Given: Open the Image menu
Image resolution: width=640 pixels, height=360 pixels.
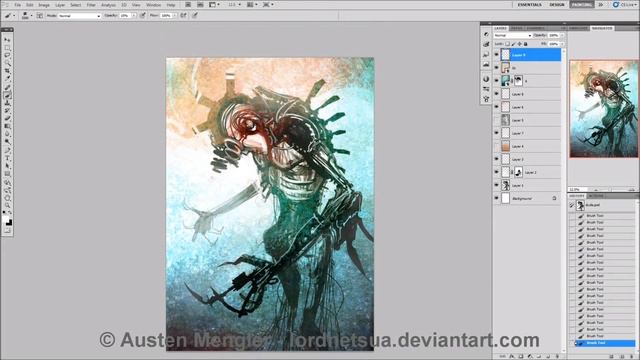Looking at the screenshot, I should coord(44,5).
